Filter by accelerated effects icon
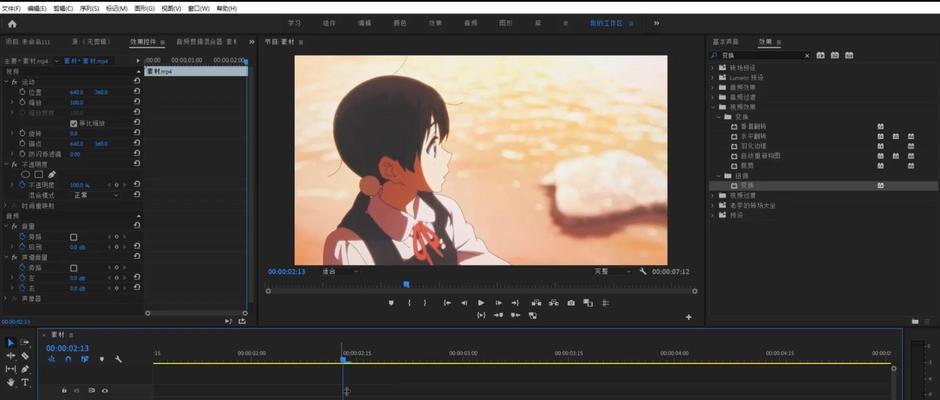Viewport: 940px width, 400px height. pos(820,55)
